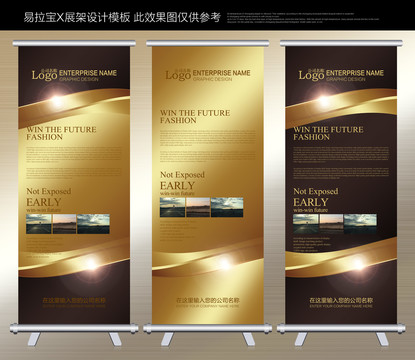The width and height of the screenshot is (415, 360).
Task: Click the Logo on the left banner
Action: (45, 75)
